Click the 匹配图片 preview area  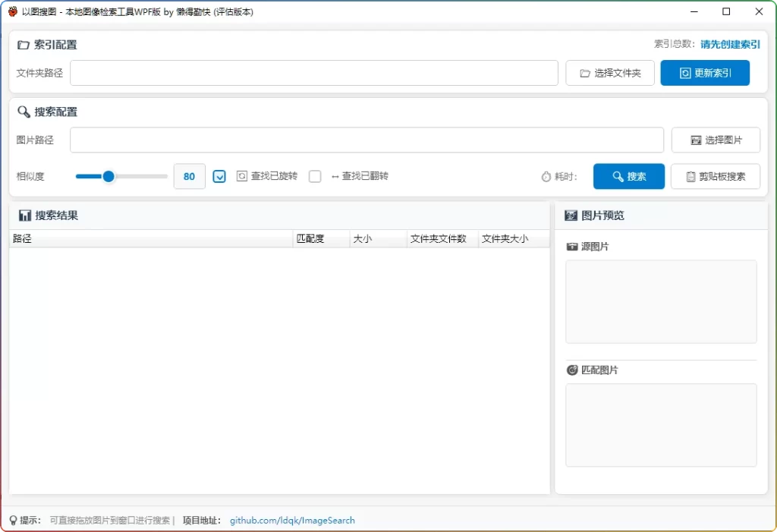tap(660, 424)
